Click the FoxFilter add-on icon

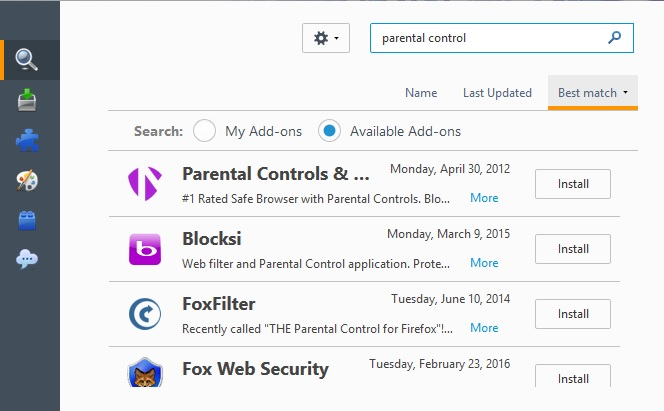pos(145,314)
